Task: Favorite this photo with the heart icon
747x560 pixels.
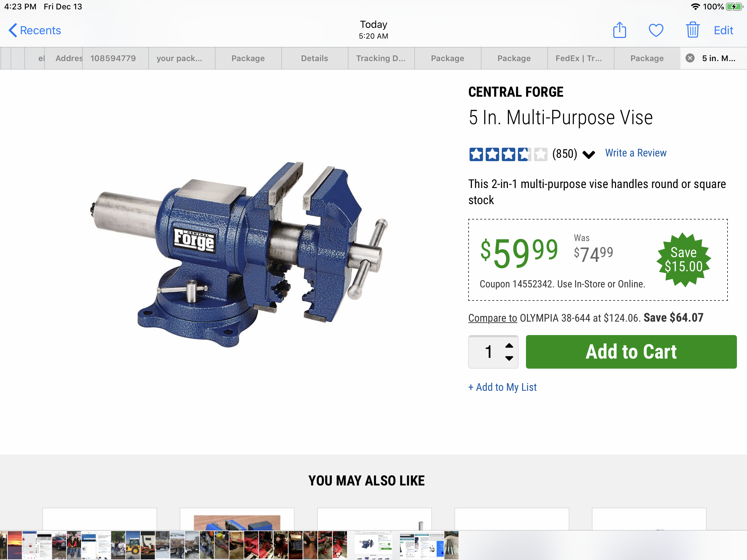Action: 656,30
